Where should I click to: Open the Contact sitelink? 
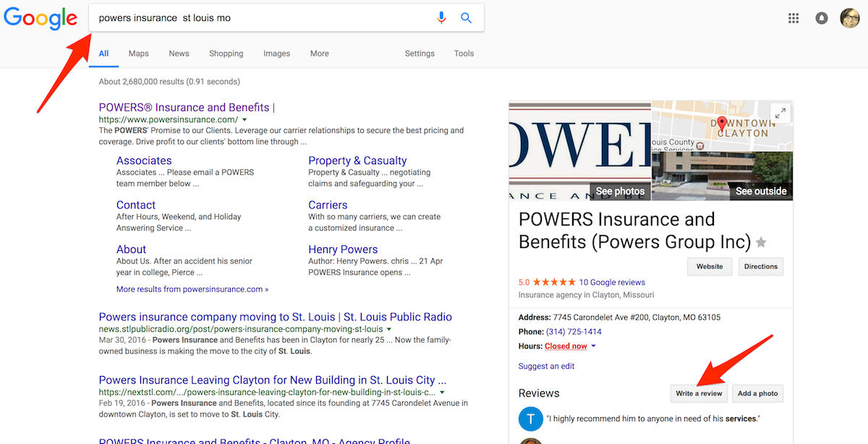click(x=136, y=205)
